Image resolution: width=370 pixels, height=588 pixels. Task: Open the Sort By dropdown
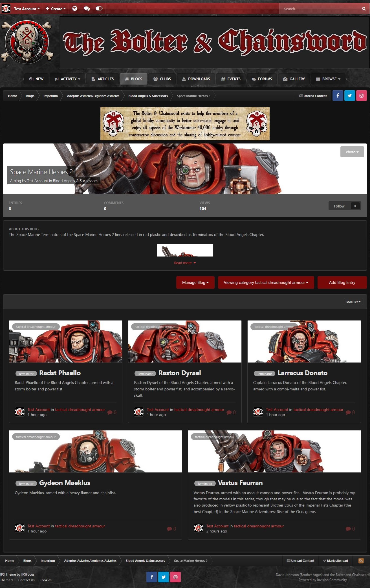[x=353, y=302]
